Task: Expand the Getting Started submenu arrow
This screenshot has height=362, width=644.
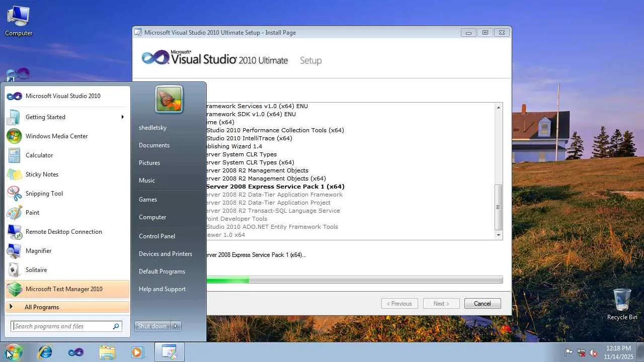Action: coord(122,117)
